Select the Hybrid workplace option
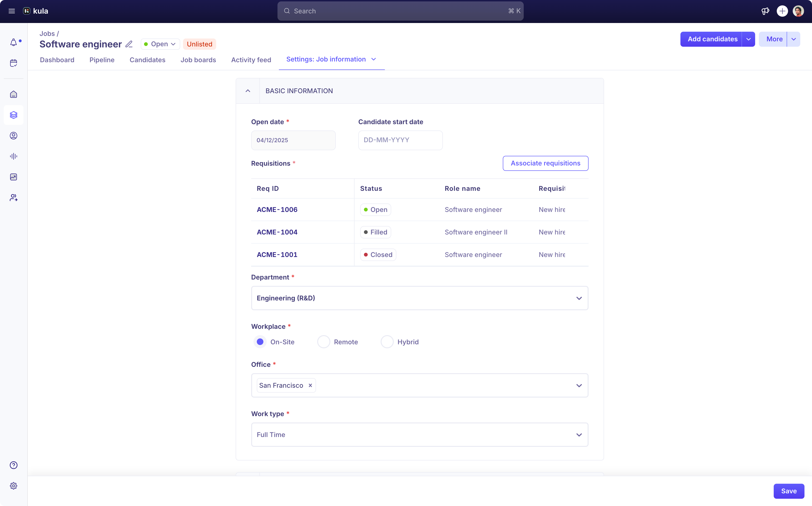Screen dimensions: 812x506 pos(387,342)
